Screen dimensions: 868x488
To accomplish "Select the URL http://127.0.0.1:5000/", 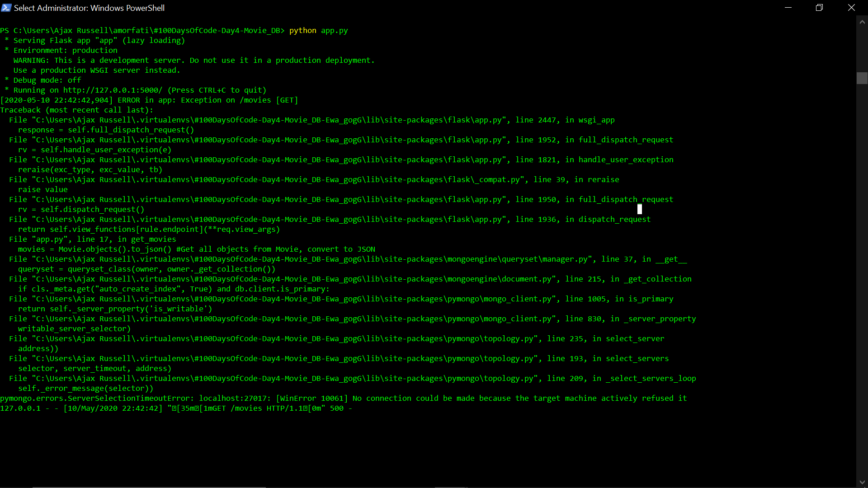I will (x=113, y=90).
